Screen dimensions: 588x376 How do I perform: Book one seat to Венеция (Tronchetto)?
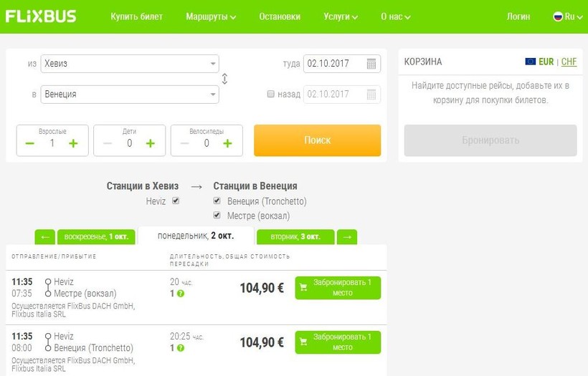[x=338, y=342]
